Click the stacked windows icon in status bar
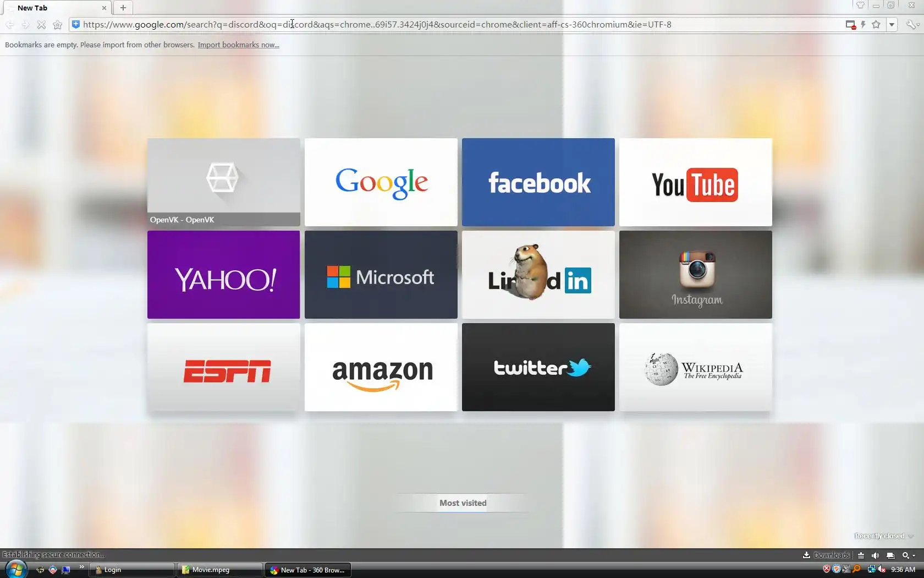924x578 pixels. [890, 555]
